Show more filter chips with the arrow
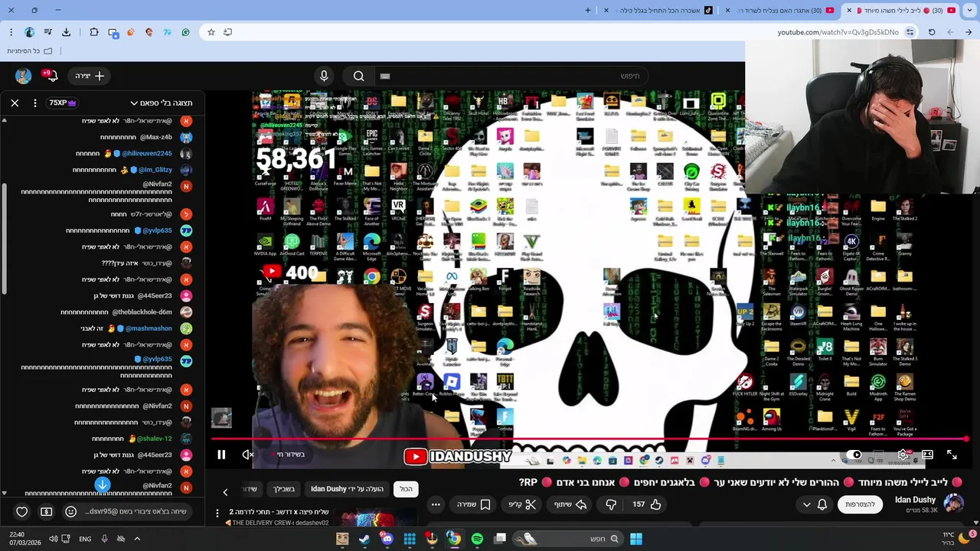This screenshot has height=551, width=980. click(225, 492)
